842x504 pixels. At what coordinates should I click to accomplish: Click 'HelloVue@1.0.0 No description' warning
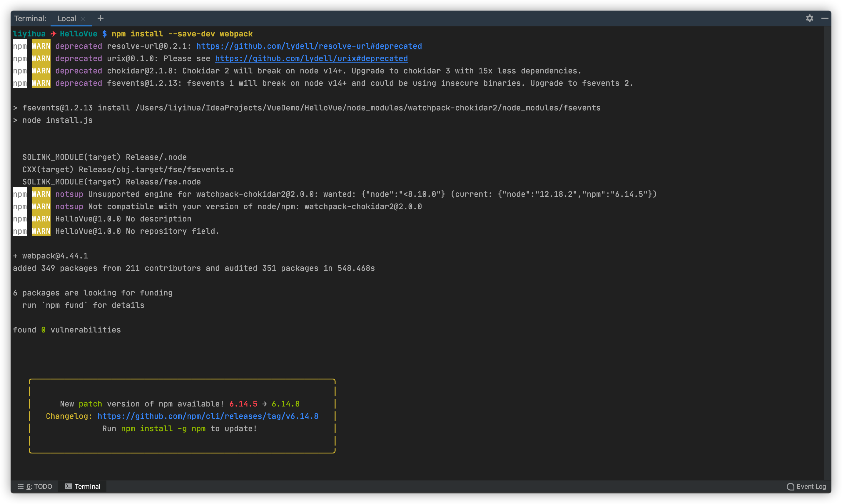pos(123,219)
